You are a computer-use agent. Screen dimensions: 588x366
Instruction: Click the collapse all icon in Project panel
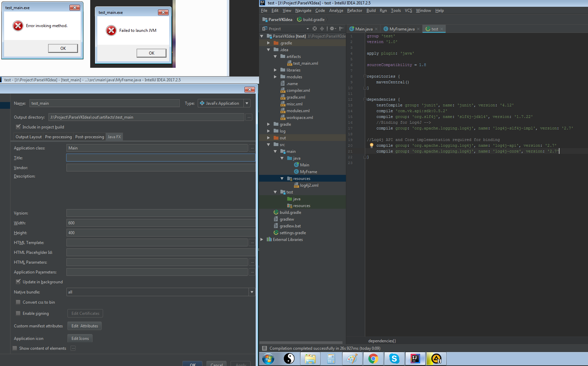(322, 29)
